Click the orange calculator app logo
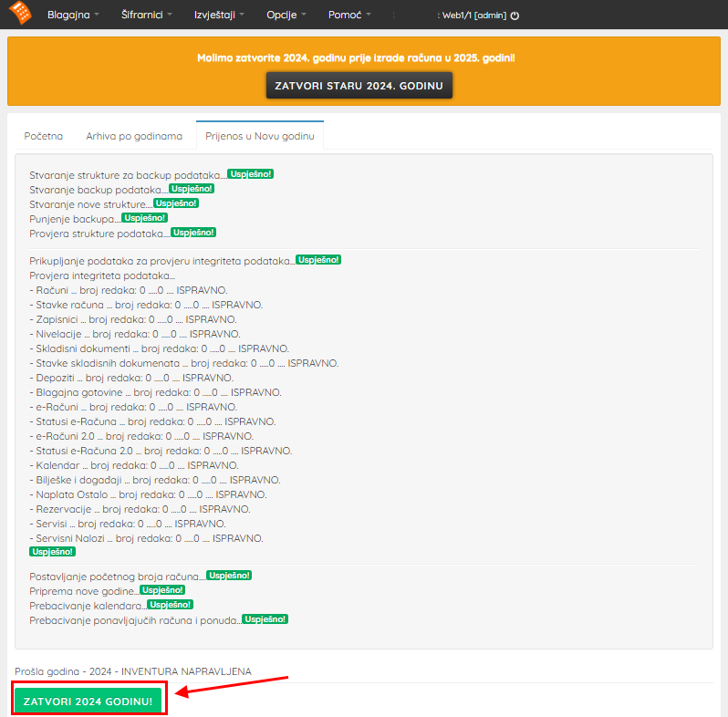The height and width of the screenshot is (717, 728). point(20,13)
